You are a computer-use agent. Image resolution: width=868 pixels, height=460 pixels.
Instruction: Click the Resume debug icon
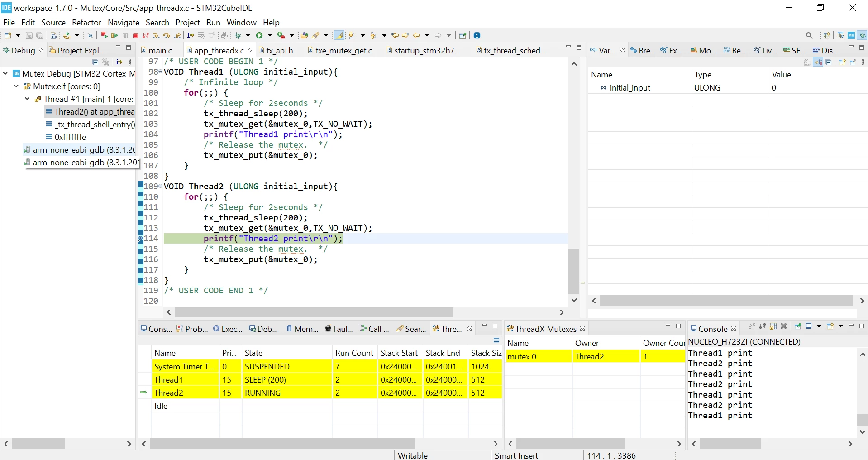click(114, 35)
